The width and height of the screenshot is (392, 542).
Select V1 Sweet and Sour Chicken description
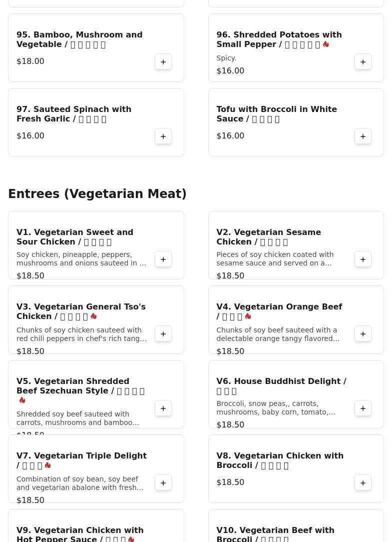(81, 258)
